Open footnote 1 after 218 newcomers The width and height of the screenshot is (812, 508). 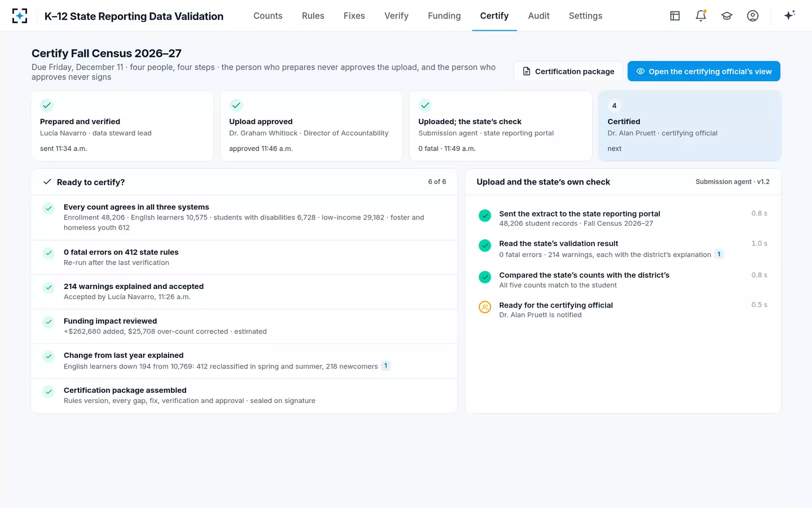click(386, 366)
